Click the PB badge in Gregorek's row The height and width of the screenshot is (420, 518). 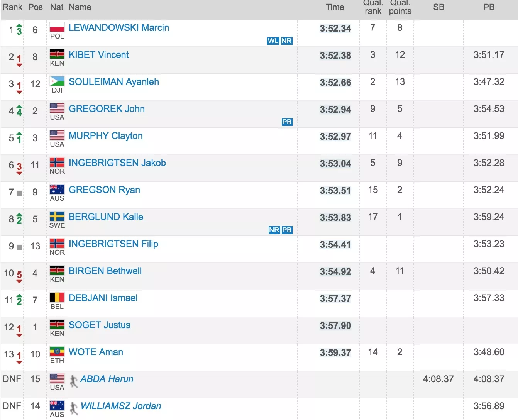(287, 122)
